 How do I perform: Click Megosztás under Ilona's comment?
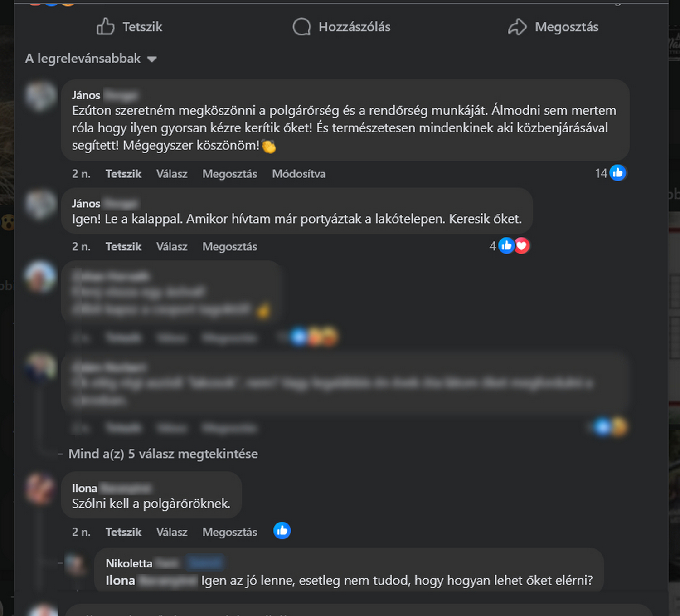230,532
